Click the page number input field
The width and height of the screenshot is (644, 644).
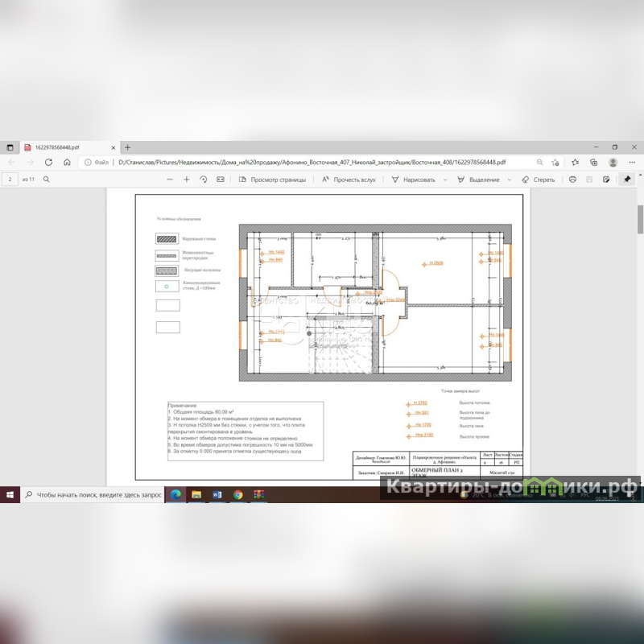[10, 180]
